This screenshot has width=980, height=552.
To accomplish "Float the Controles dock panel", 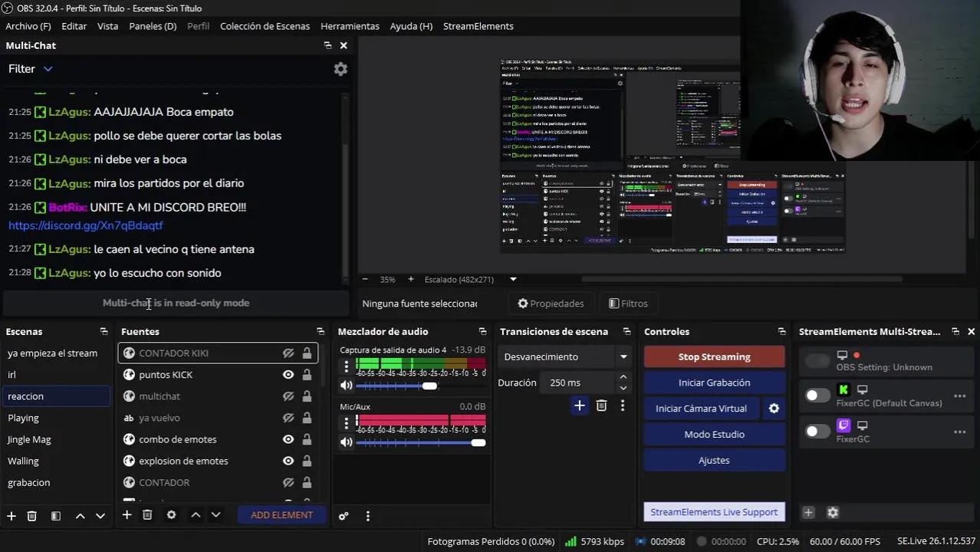I will tap(781, 332).
